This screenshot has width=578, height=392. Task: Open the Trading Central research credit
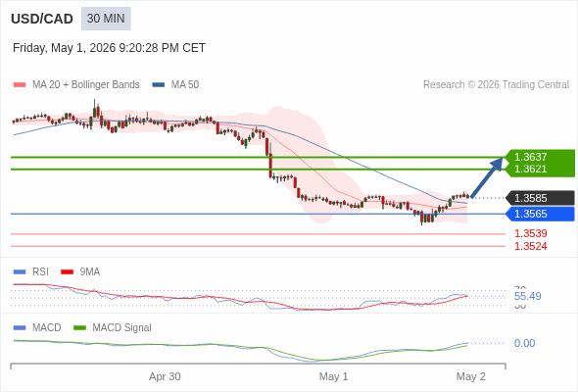click(496, 85)
